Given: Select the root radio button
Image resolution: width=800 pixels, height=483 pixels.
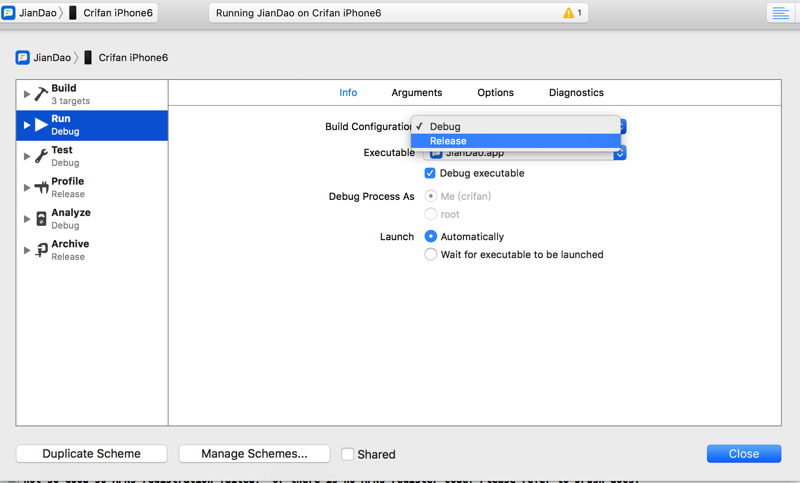Looking at the screenshot, I should 431,214.
